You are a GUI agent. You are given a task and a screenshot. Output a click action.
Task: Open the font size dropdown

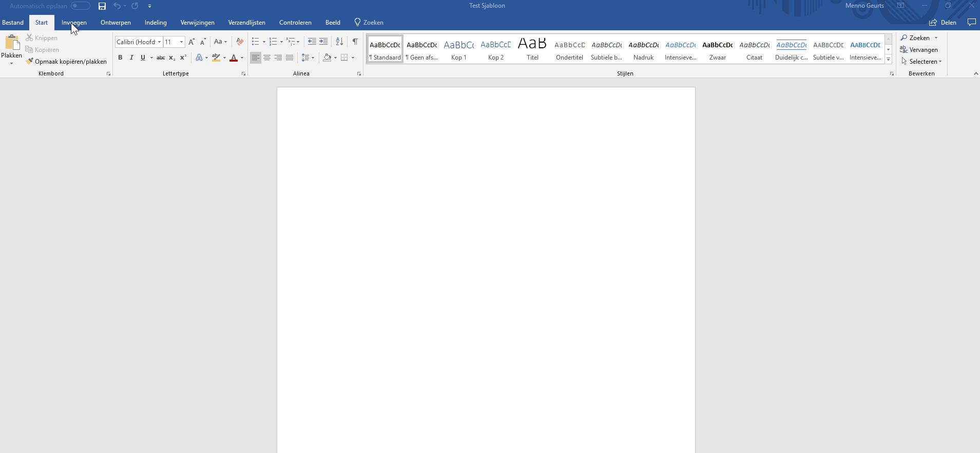[x=181, y=42]
